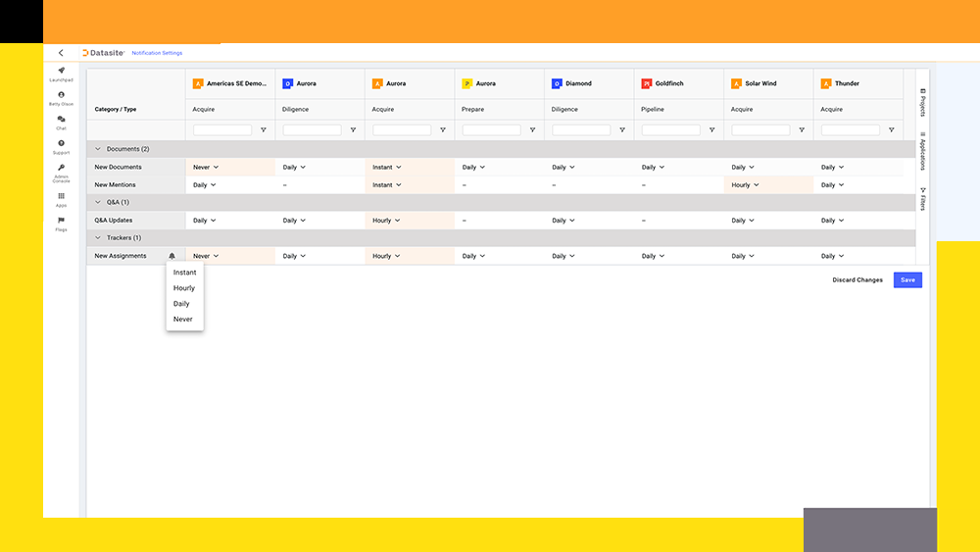This screenshot has height=552, width=980.
Task: Click Discard Changes
Action: 857,280
